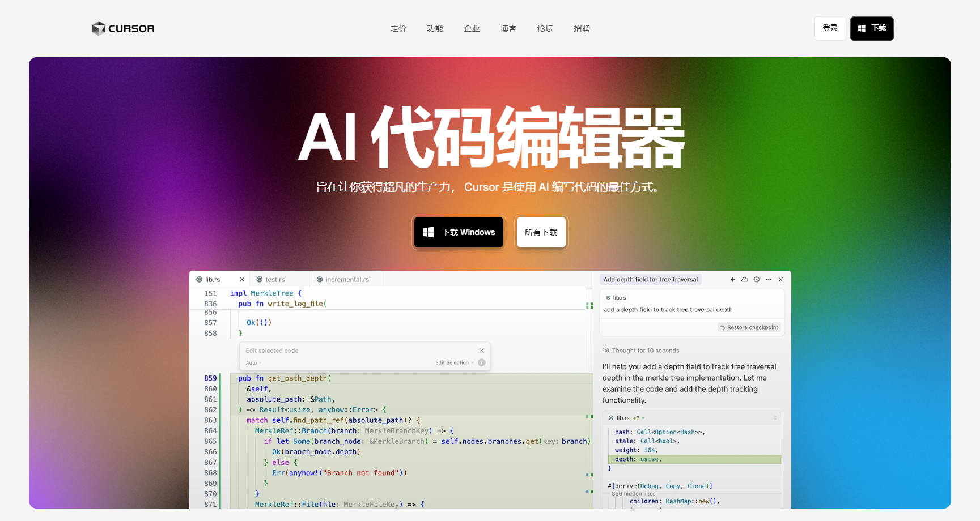Open chat history clock icon
The image size is (980, 521).
[757, 279]
